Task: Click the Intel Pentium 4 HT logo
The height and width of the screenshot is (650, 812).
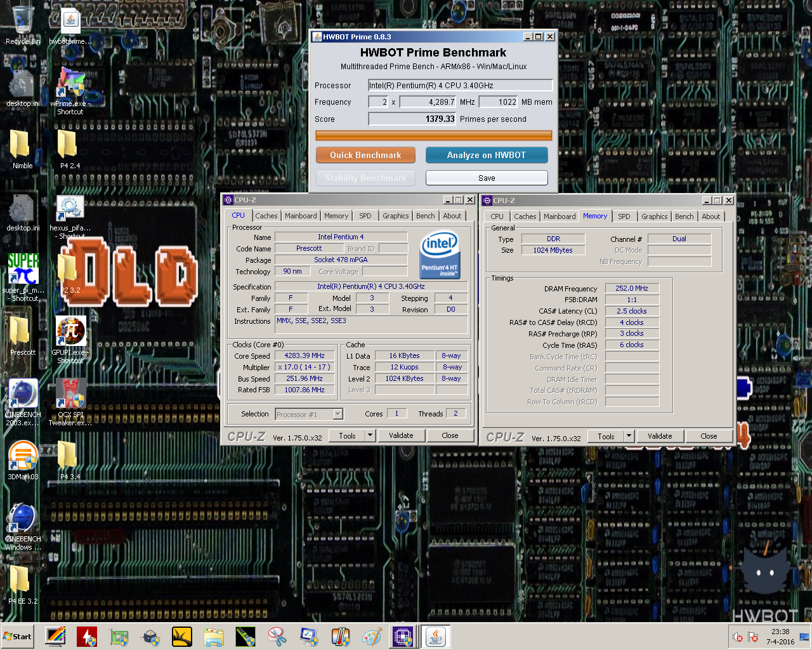Action: click(439, 255)
